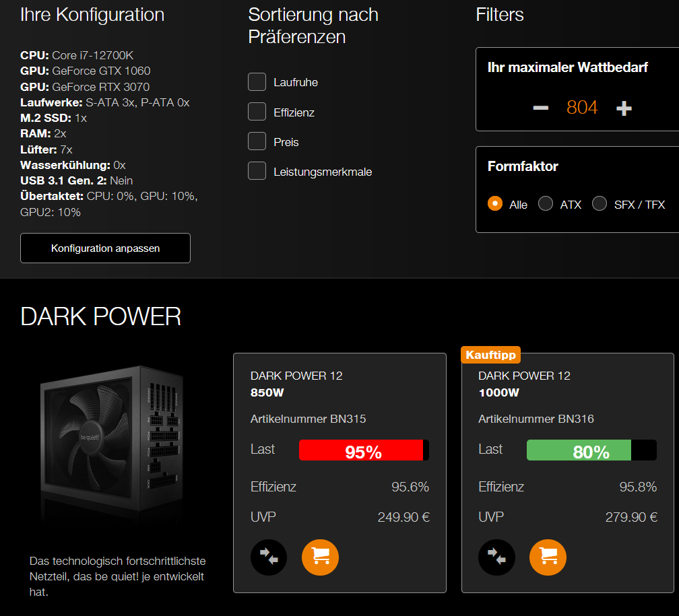Screen dimensions: 679x616
Task: Decrease maximum wattage with minus icon
Action: (540, 107)
